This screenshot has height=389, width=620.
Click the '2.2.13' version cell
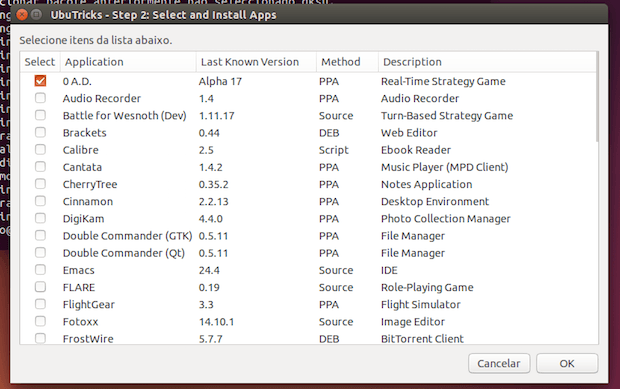pyautogui.click(x=214, y=202)
